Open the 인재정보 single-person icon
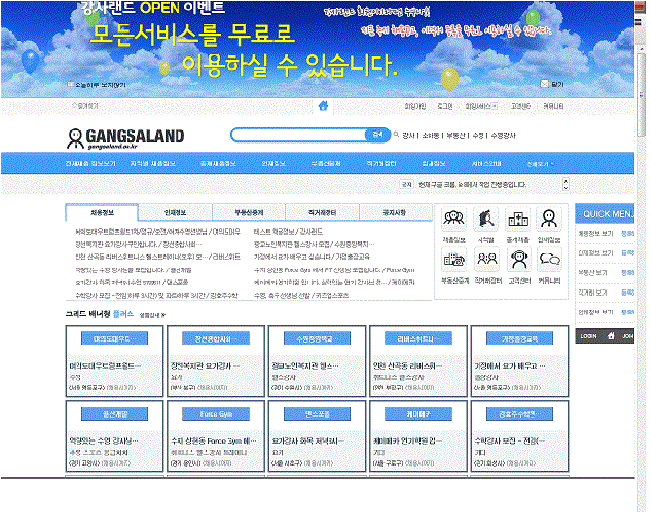Screen dimensions: 651x512 549,219
